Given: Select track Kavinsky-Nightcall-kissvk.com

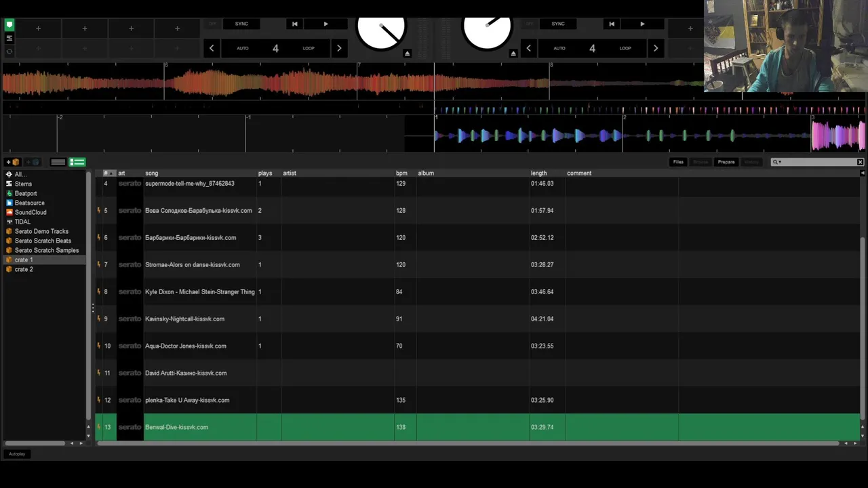Looking at the screenshot, I should pyautogui.click(x=184, y=319).
